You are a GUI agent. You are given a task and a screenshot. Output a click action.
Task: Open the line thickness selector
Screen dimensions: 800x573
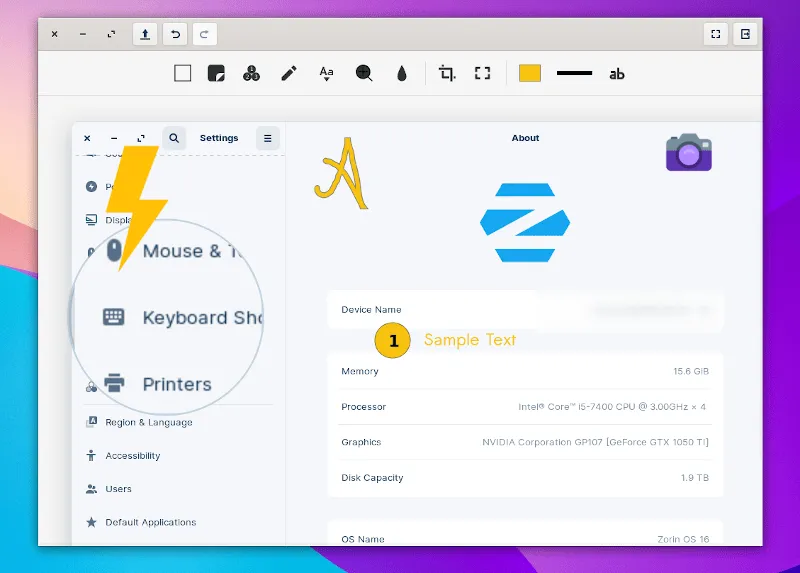pos(574,73)
